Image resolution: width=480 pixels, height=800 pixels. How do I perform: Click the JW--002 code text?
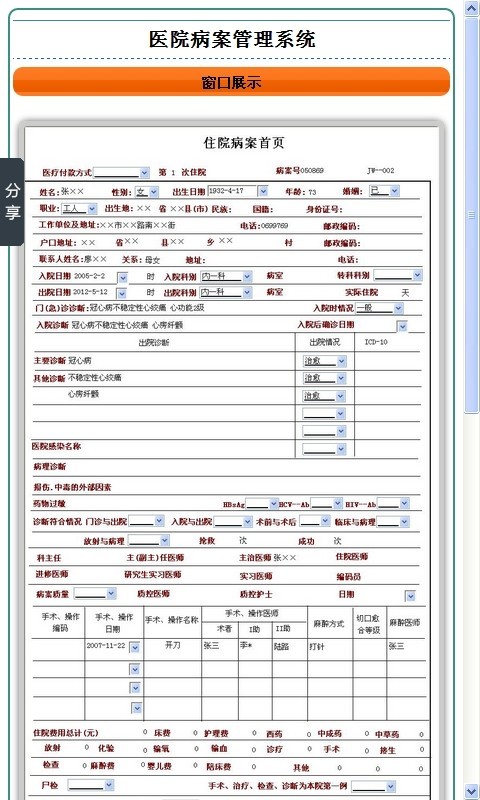coord(381,170)
